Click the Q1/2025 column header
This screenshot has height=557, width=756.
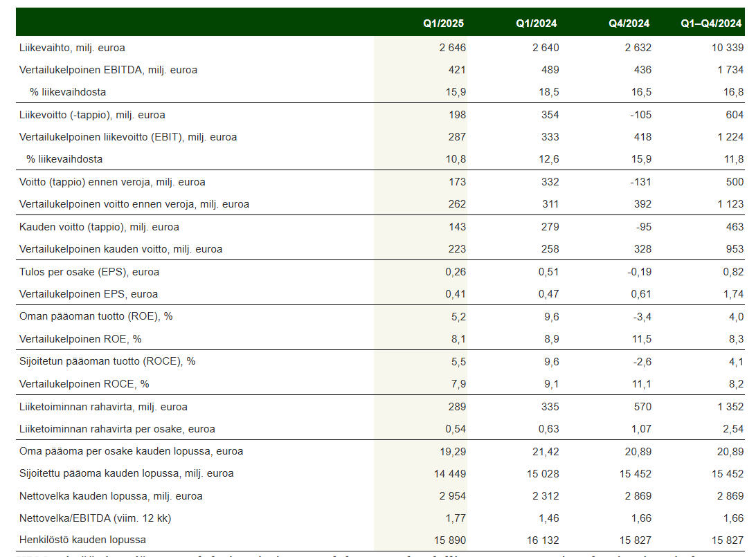[x=443, y=23]
